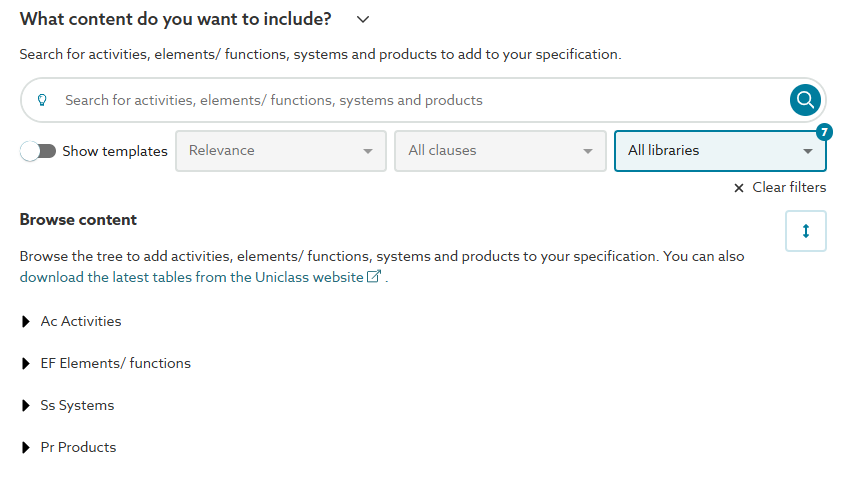Open the All clauses dropdown

point(500,151)
